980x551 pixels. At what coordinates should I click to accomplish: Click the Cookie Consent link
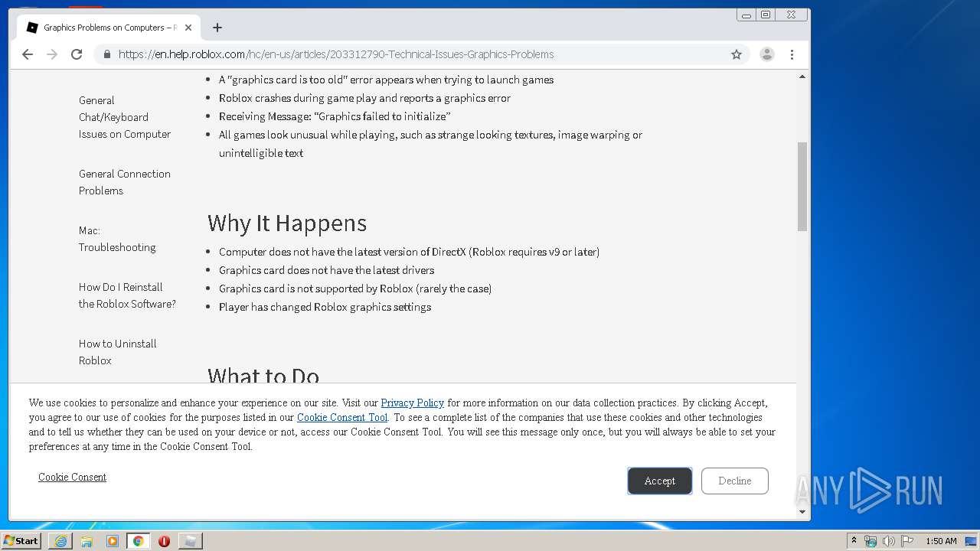point(72,477)
